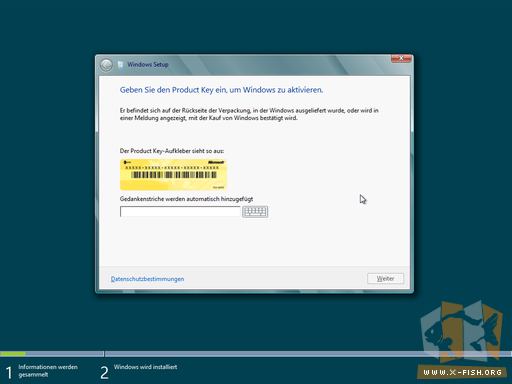Click the Weiter button
The width and height of the screenshot is (512, 384).
pyautogui.click(x=385, y=279)
